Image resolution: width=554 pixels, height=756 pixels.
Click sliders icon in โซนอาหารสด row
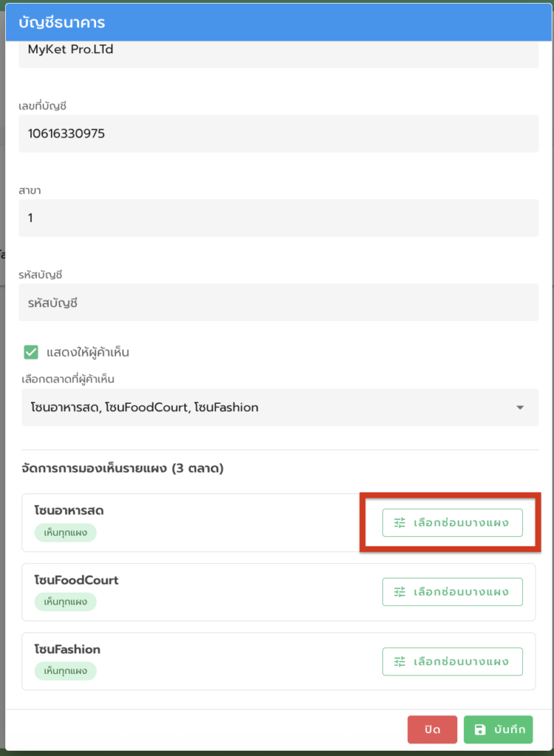coord(400,523)
